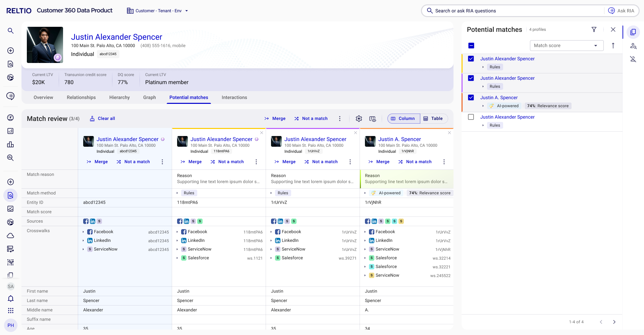
Task: Click the Ask RIA globe icon
Action: (611, 11)
